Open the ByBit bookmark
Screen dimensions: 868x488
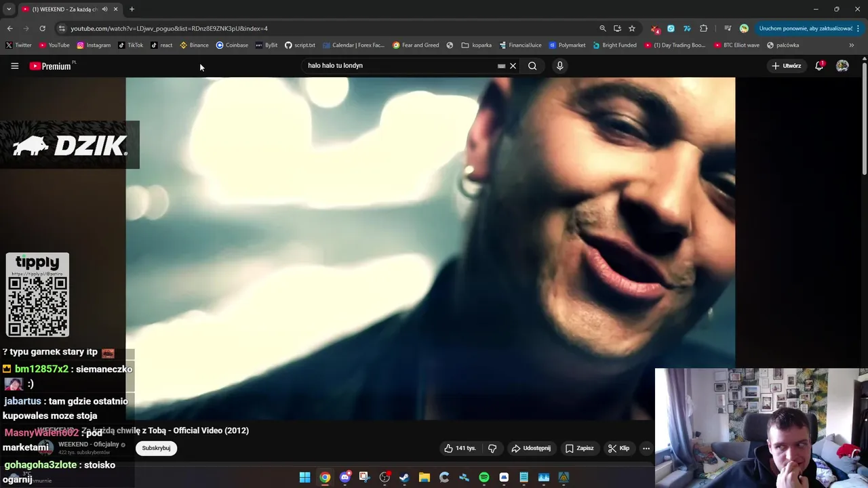[x=267, y=45]
